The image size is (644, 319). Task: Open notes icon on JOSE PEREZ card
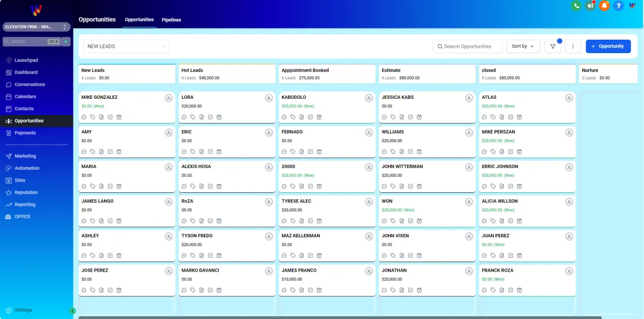(x=101, y=290)
